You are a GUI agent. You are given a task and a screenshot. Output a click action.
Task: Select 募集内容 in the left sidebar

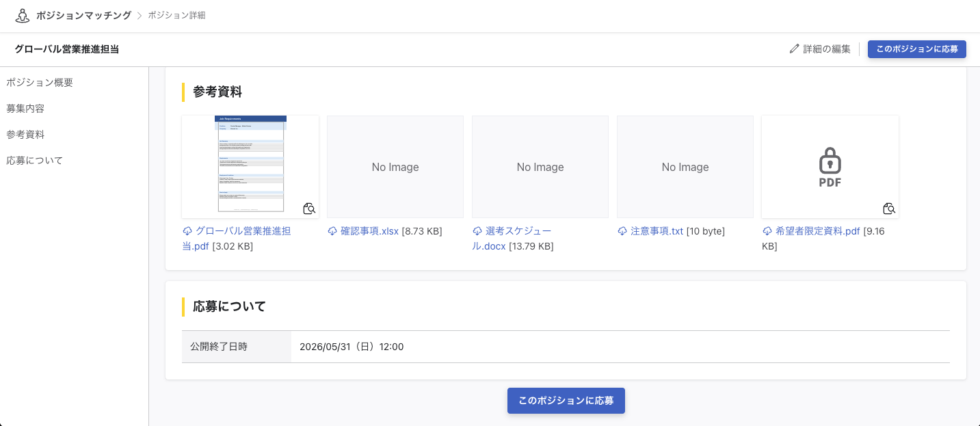pos(25,108)
